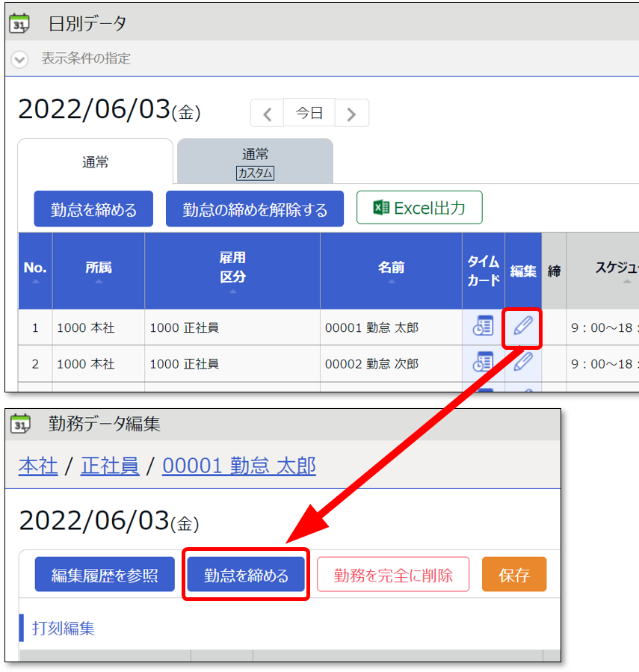Viewport: 639px width, 672px height.
Task: Open the time card icon for 勤怠 太郎
Action: [x=484, y=327]
